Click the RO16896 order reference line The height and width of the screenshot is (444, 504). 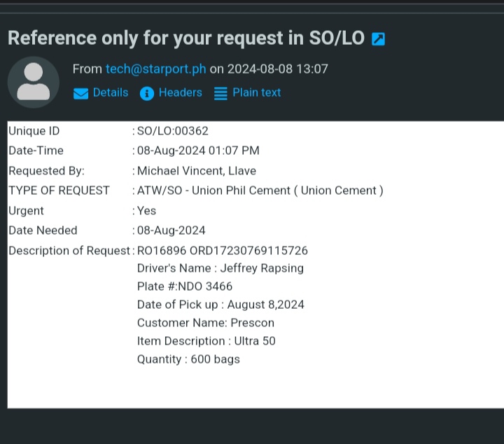(x=222, y=251)
